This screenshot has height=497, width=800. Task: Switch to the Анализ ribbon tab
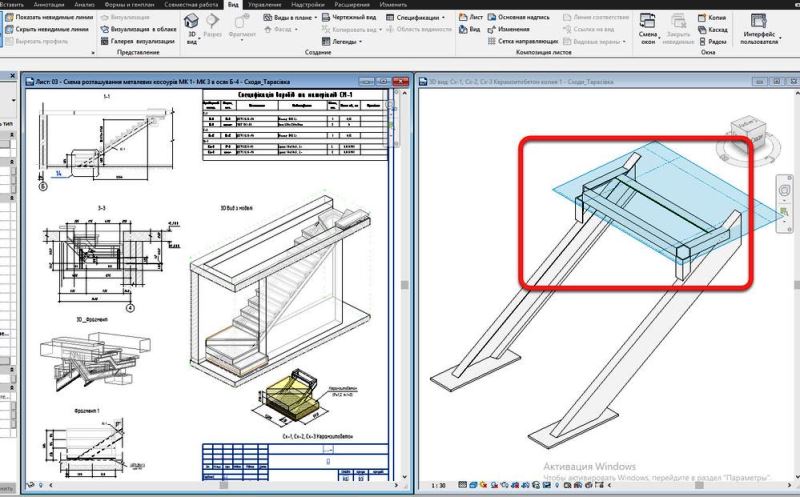84,5
